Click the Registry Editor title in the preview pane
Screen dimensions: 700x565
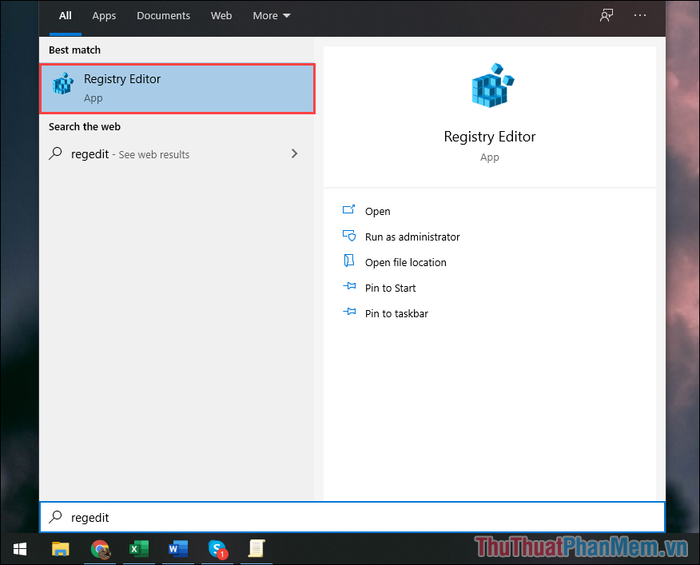[x=489, y=137]
